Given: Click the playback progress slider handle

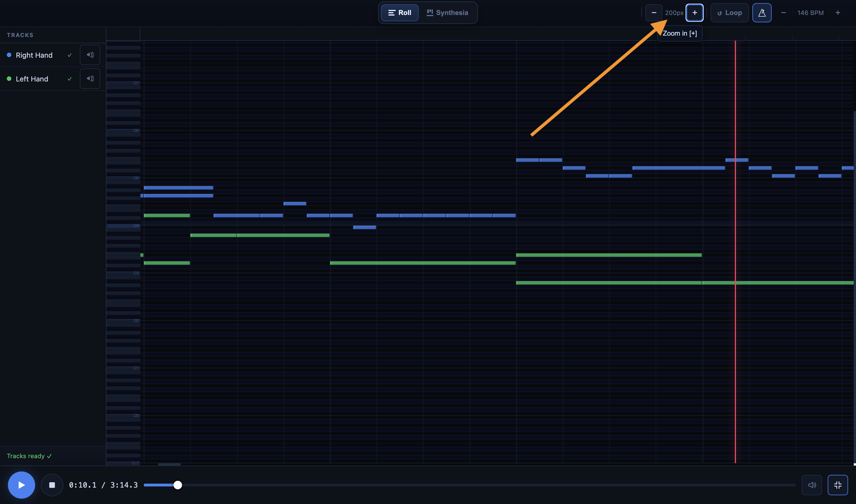Looking at the screenshot, I should (x=177, y=485).
